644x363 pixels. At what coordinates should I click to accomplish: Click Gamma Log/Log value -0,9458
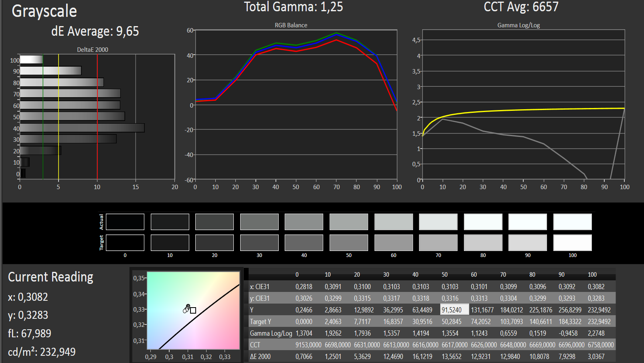[568, 333]
